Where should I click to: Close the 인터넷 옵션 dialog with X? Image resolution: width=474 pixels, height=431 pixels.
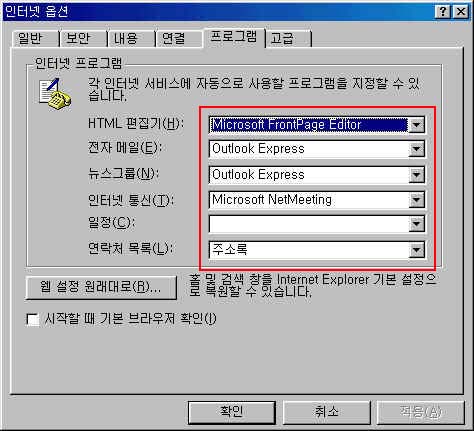click(x=461, y=12)
